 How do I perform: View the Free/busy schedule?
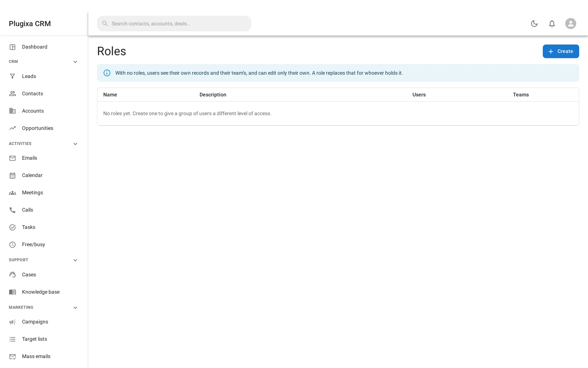[44, 245]
